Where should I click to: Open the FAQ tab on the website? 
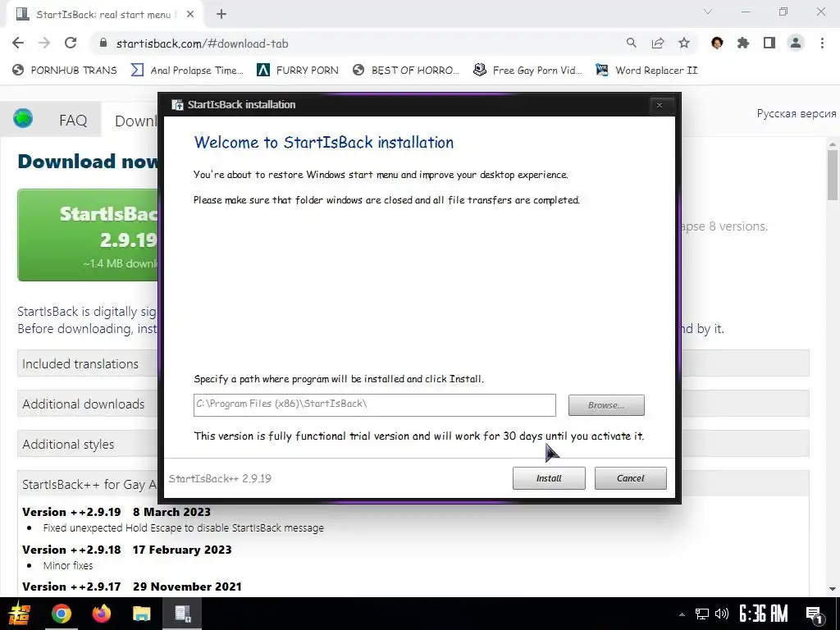tap(73, 120)
